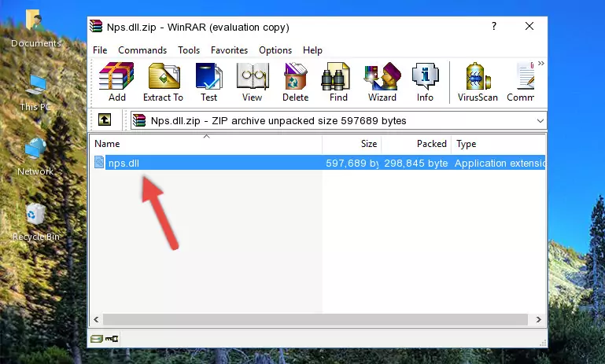Click the drive icon in status bar
The height and width of the screenshot is (364, 605).
[97, 339]
